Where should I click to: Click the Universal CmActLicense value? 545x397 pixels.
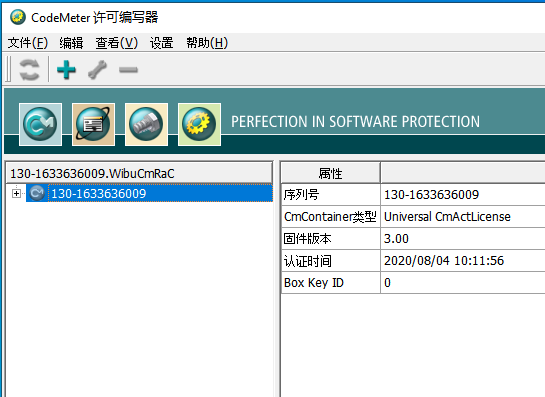coord(447,217)
